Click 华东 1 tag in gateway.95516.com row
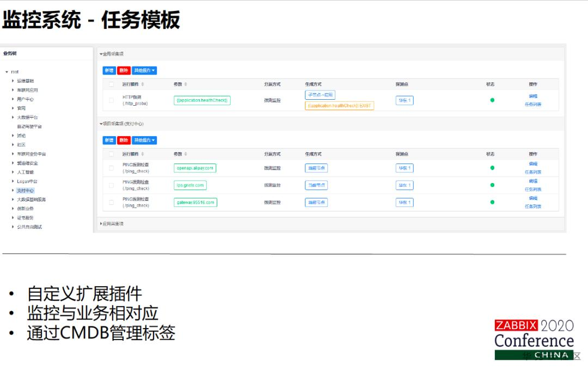 pos(405,202)
